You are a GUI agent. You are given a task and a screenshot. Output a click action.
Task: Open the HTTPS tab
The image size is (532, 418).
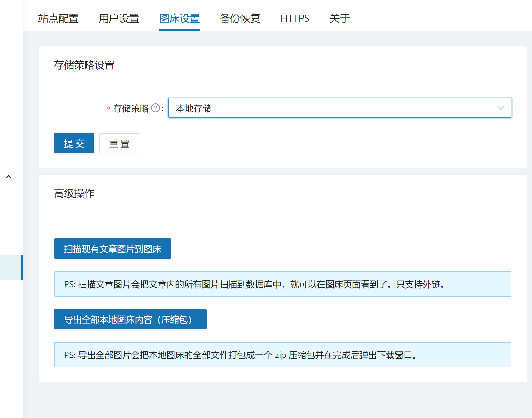295,18
